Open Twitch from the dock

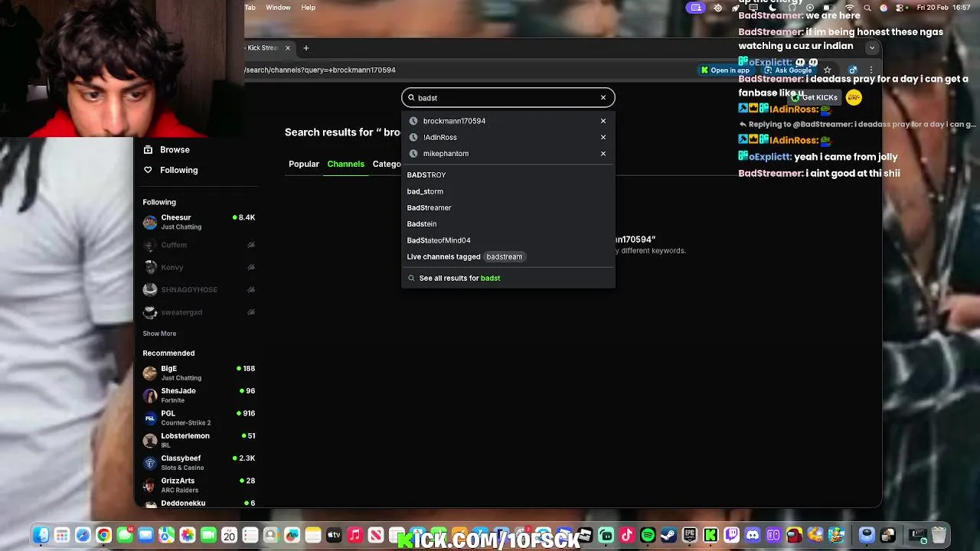731,535
